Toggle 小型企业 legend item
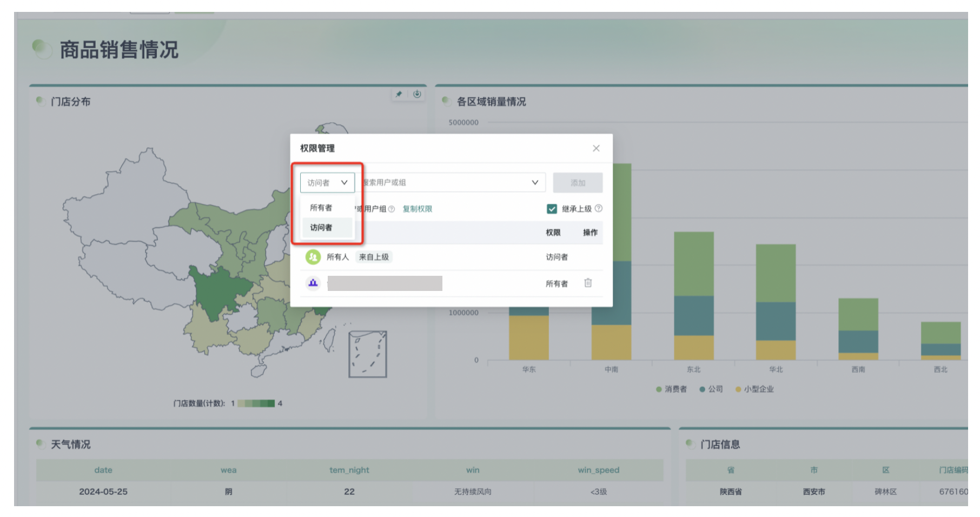Image resolution: width=980 pixels, height=517 pixels. coord(754,389)
